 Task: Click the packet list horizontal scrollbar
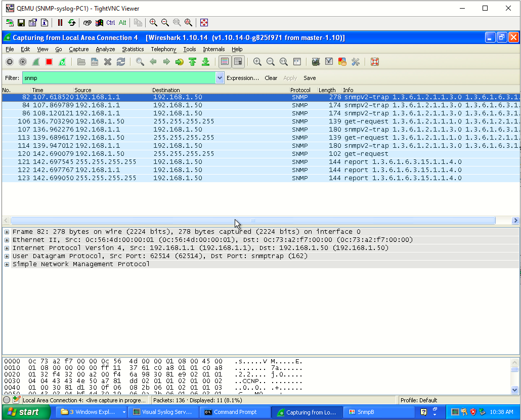pyautogui.click(x=253, y=221)
